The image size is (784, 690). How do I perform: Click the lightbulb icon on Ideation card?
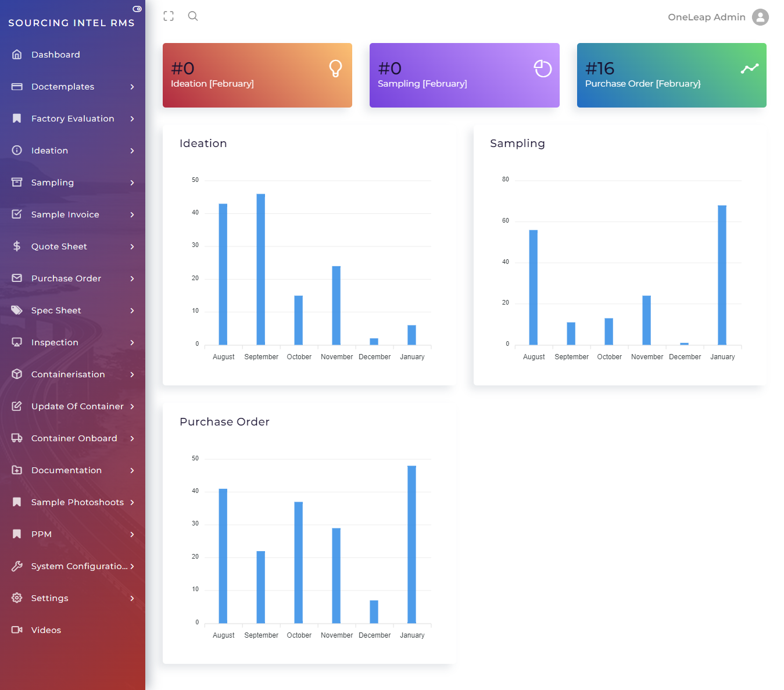(x=335, y=69)
